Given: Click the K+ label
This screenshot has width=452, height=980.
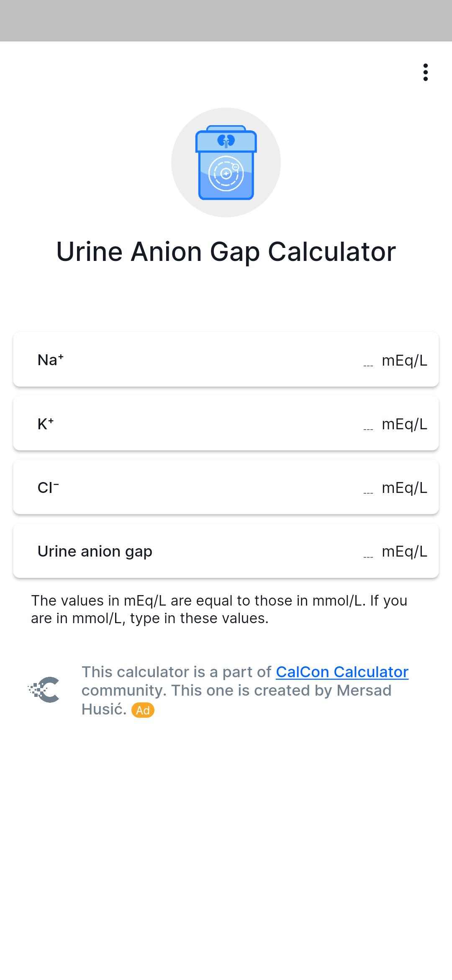Looking at the screenshot, I should 46,424.
